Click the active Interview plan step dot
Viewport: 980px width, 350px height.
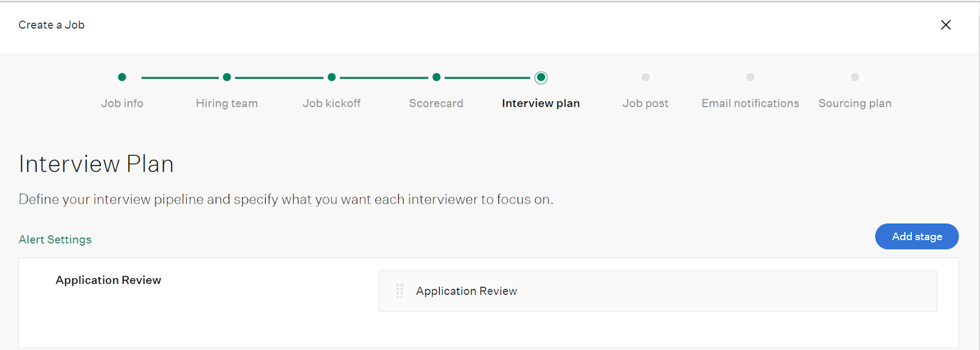click(541, 77)
